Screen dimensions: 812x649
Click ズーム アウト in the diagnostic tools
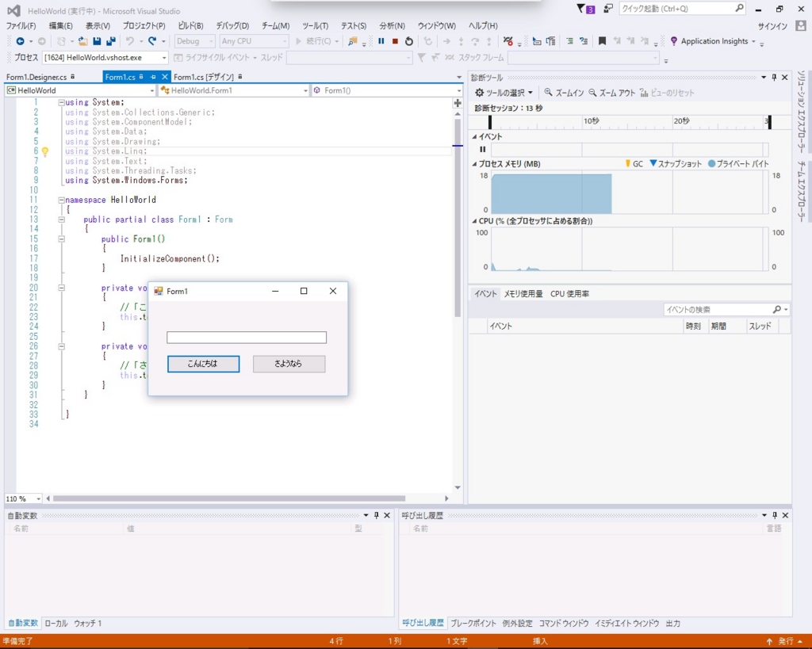tap(611, 93)
